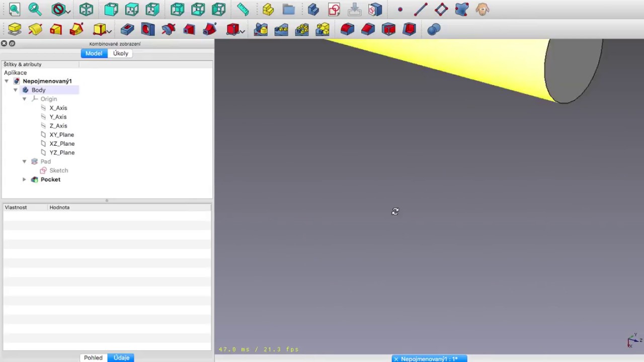The image size is (644, 362).
Task: Click the Additive primitive yellow box icon
Action: point(99,29)
